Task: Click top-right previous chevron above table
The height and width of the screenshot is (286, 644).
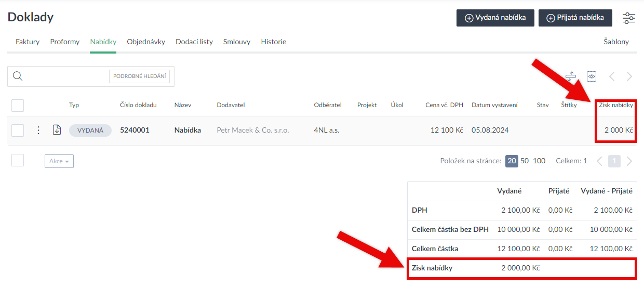Action: click(x=612, y=76)
